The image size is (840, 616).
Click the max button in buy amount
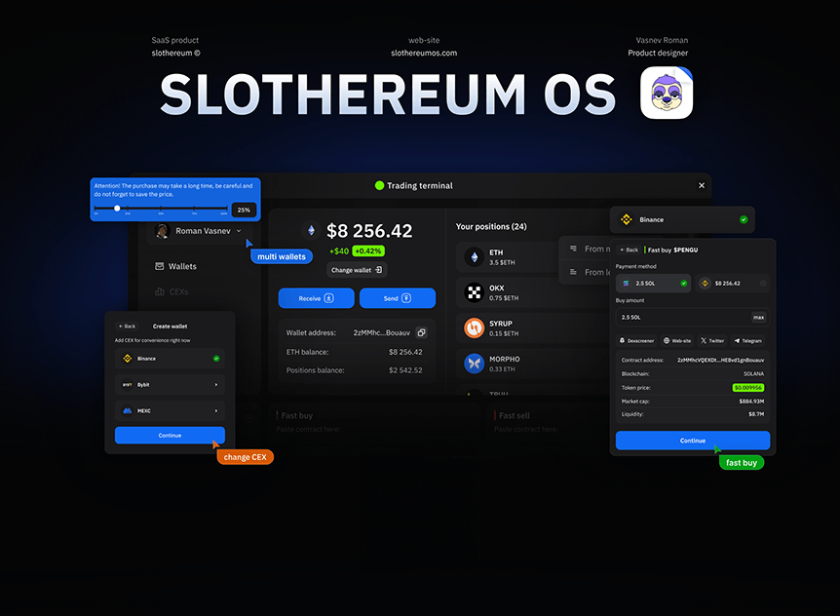[758, 318]
